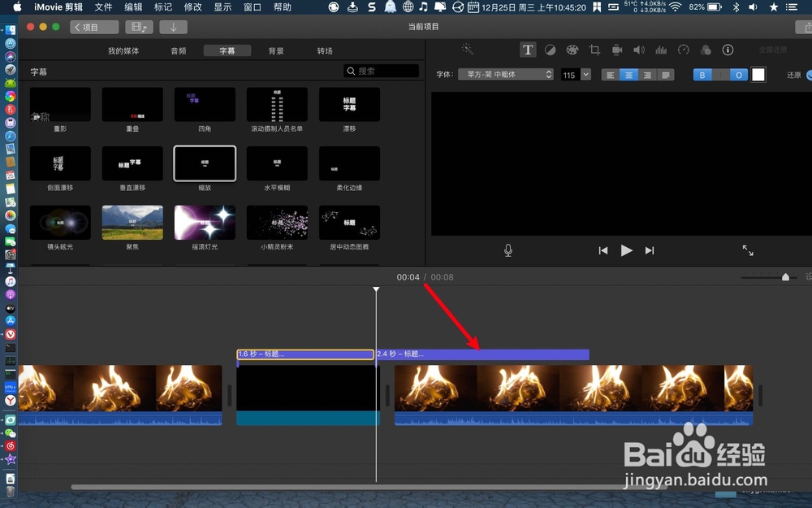812x508 pixels.
Task: Open the 编辑 menu
Action: point(133,7)
